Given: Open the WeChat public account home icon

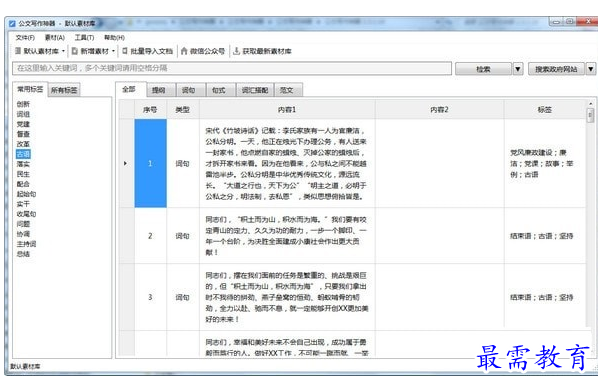Looking at the screenshot, I should [x=184, y=51].
